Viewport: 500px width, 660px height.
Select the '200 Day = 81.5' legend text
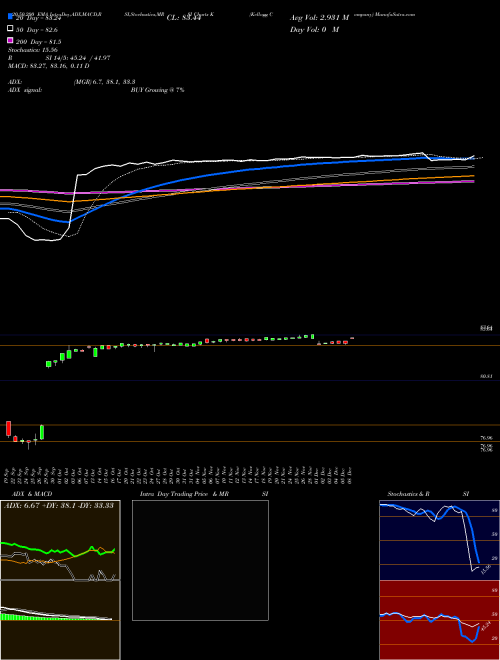(x=38, y=42)
